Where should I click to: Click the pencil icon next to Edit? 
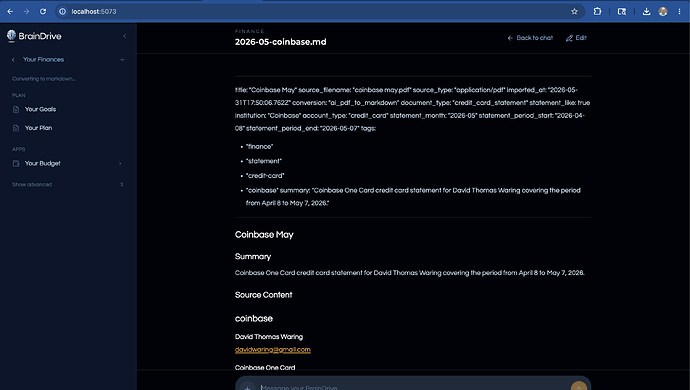[x=569, y=38]
